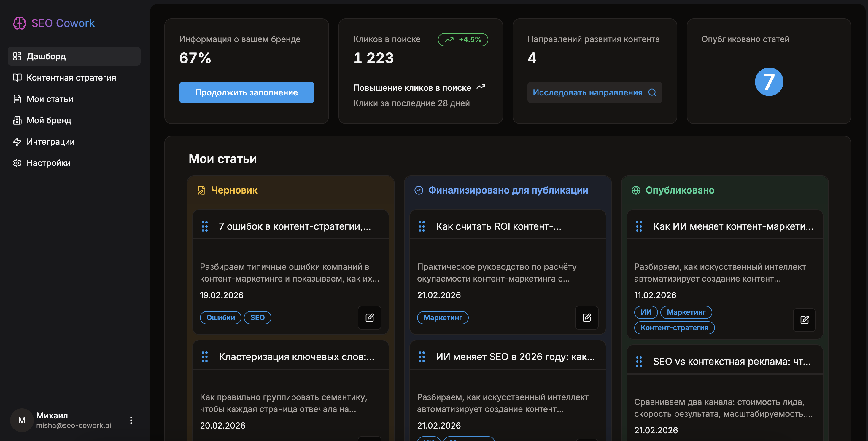Click the blue circle showing 7 published articles
Viewport: 868px width, 441px height.
tap(769, 82)
